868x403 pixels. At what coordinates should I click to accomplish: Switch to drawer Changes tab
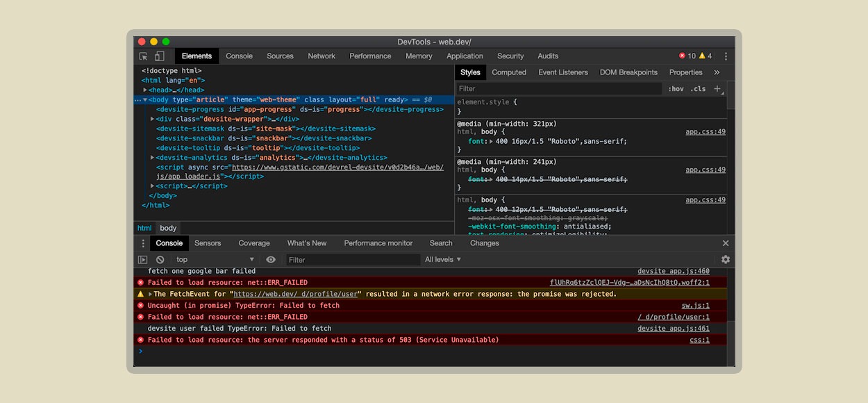[485, 243]
